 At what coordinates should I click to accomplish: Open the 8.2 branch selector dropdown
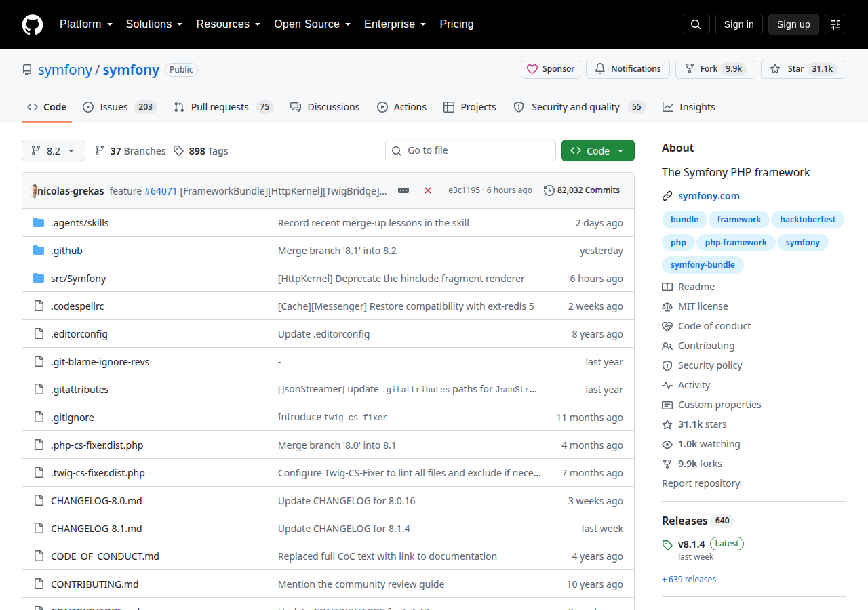coord(54,150)
